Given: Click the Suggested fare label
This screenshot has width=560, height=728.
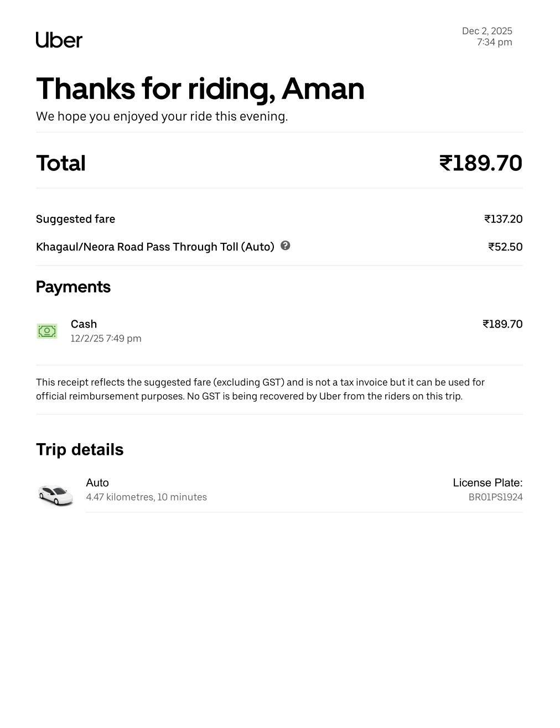Looking at the screenshot, I should click(x=76, y=219).
